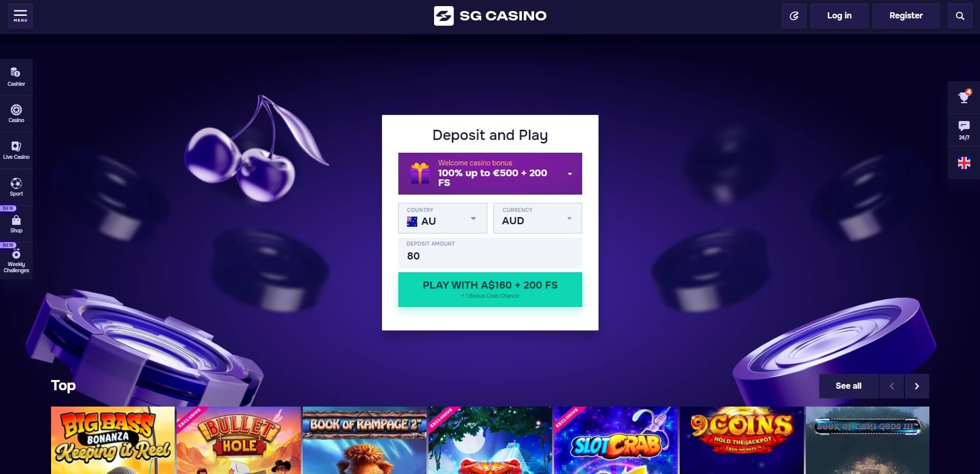Open the Country AU dropdown
980x474 pixels.
pos(442,218)
